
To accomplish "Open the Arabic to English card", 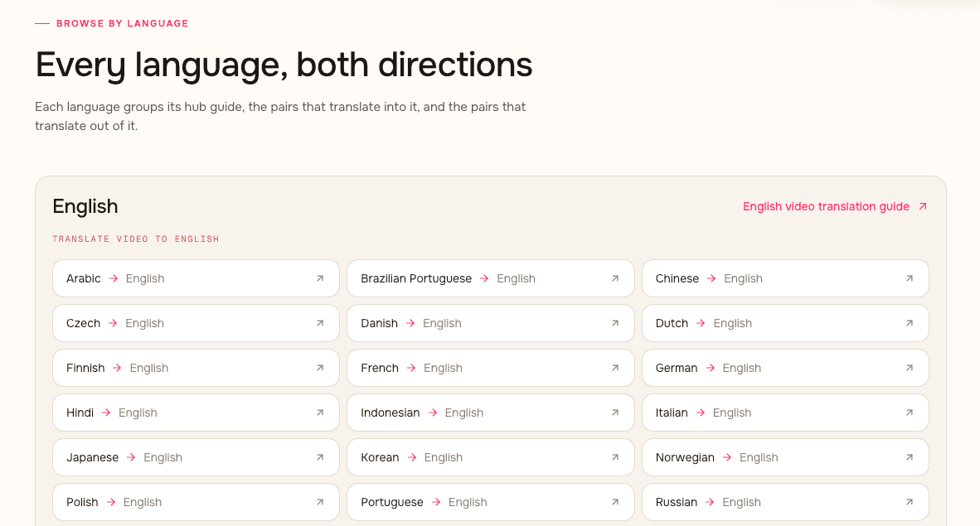I will (196, 278).
